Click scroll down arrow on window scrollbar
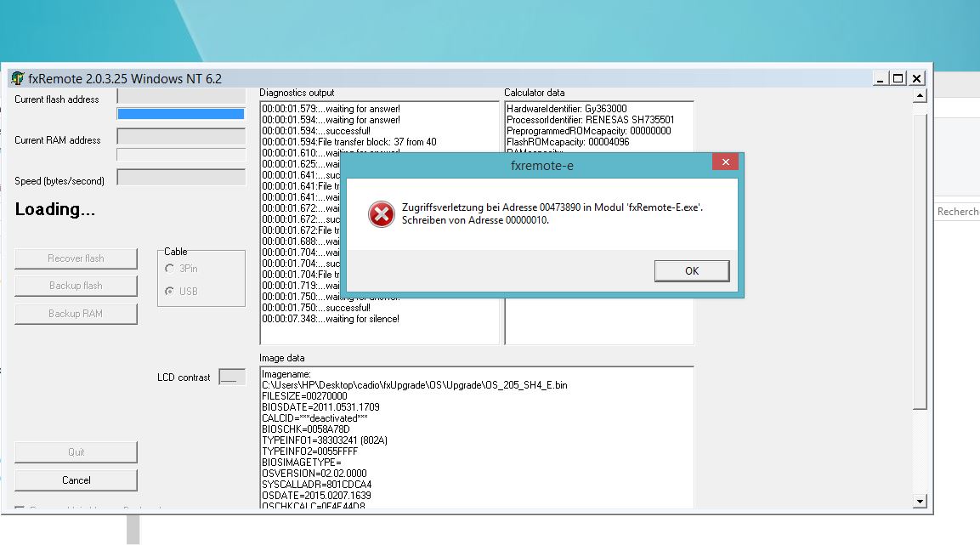The image size is (980, 545). pos(920,502)
